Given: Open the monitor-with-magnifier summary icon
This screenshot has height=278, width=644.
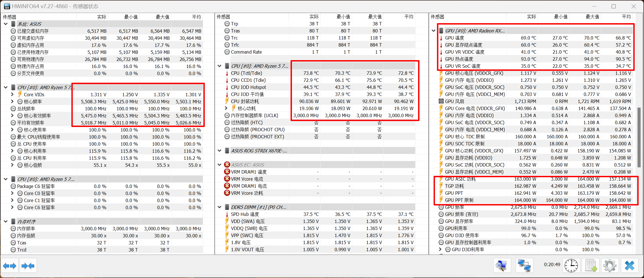Looking at the screenshot, I should coord(502,266).
